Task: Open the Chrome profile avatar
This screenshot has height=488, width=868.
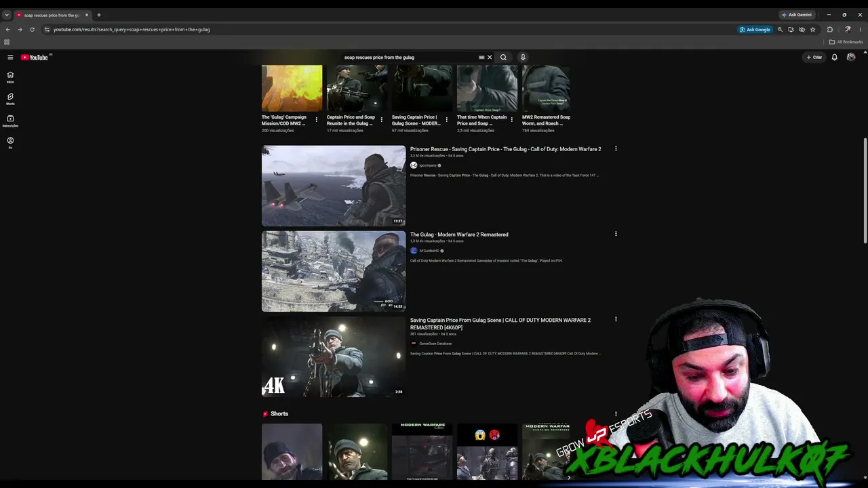Action: [x=848, y=30]
